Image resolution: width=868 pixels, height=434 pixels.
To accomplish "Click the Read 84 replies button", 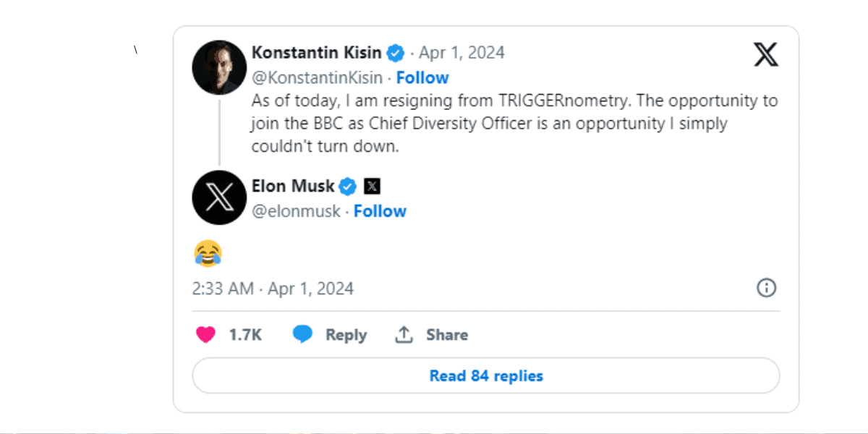I will pyautogui.click(x=486, y=376).
